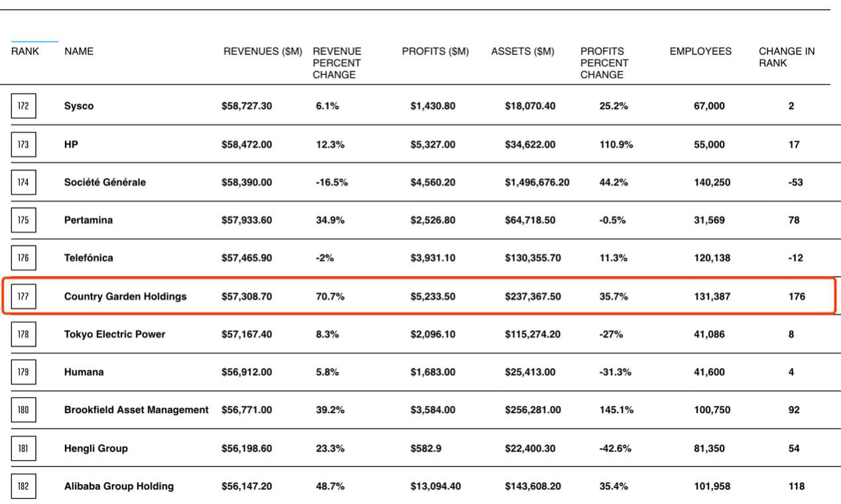Open the Société Générale company link
The height and width of the screenshot is (504, 841).
[x=105, y=182]
